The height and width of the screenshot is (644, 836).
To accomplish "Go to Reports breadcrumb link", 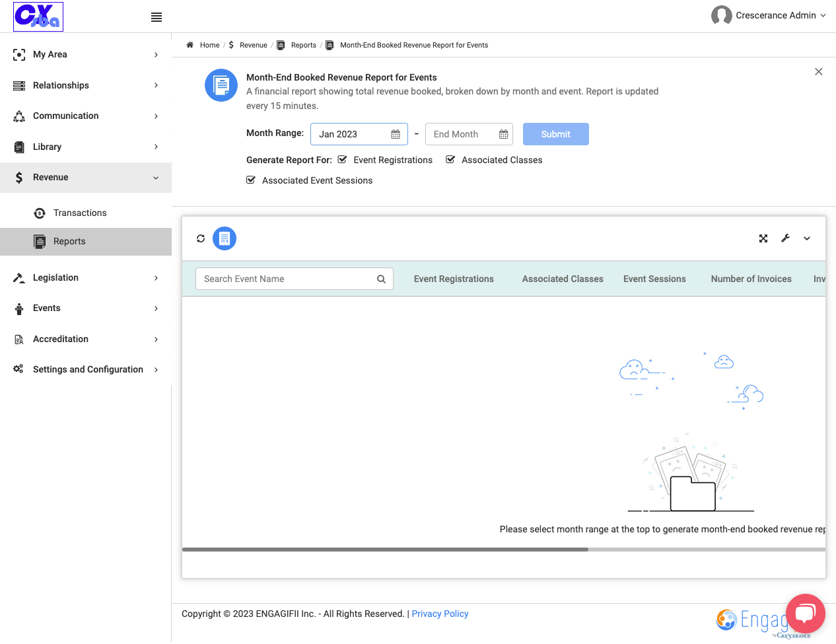I will 304,45.
